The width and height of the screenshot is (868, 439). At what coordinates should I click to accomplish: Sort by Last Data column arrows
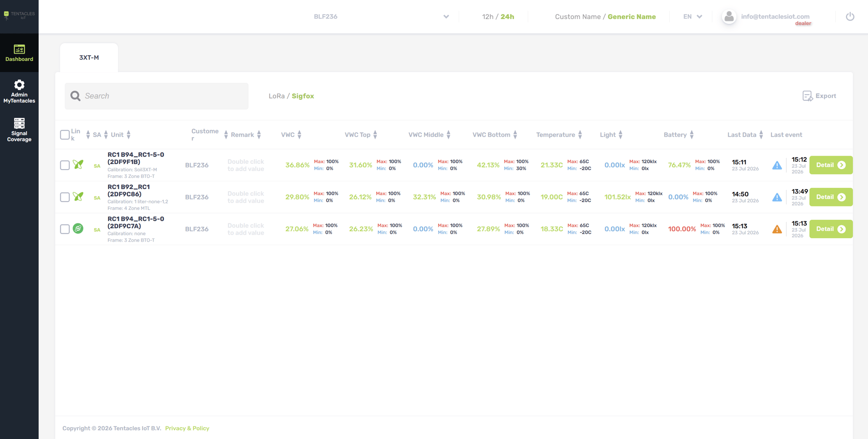click(x=761, y=135)
